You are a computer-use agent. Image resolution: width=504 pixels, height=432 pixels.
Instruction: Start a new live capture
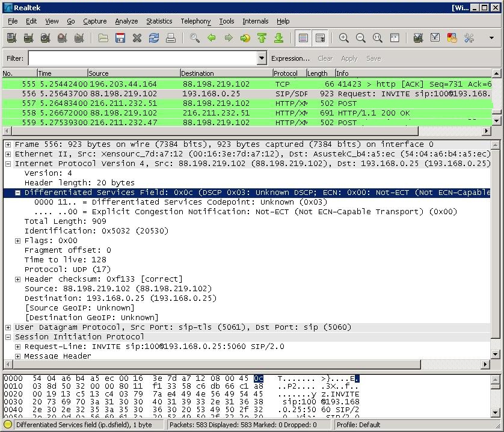click(45, 38)
